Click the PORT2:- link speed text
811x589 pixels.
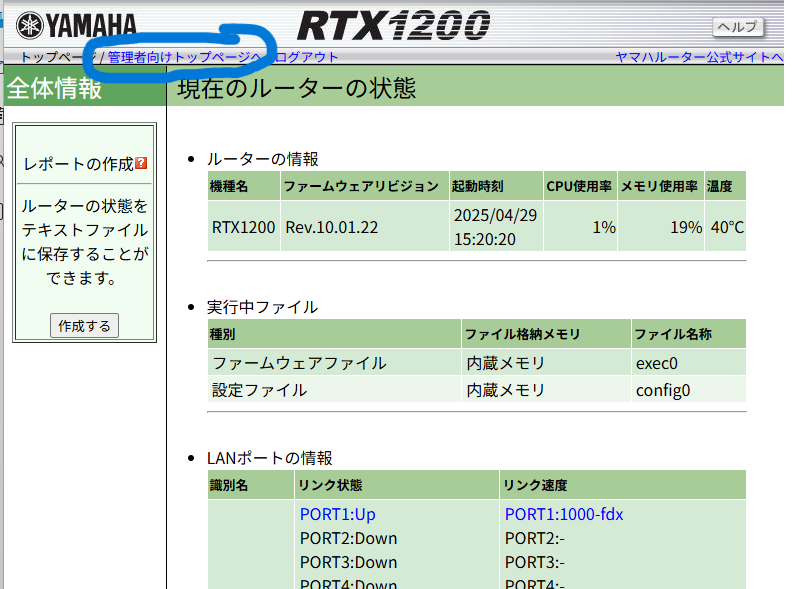(x=535, y=538)
